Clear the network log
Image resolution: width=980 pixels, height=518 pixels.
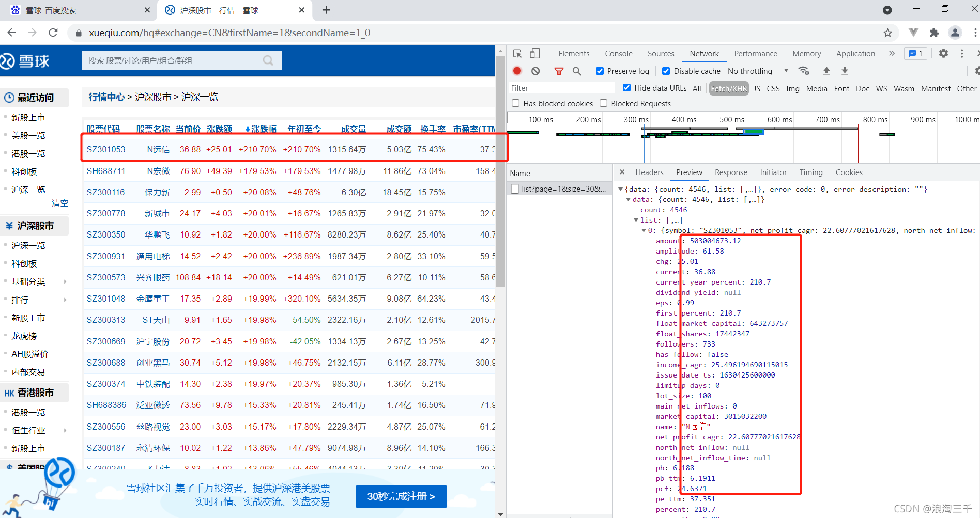[535, 71]
